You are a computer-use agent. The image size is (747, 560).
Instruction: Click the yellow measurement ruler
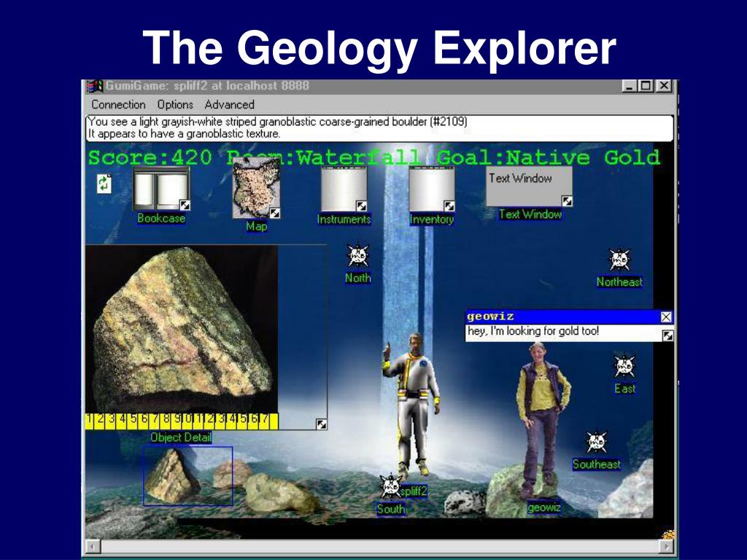[182, 421]
